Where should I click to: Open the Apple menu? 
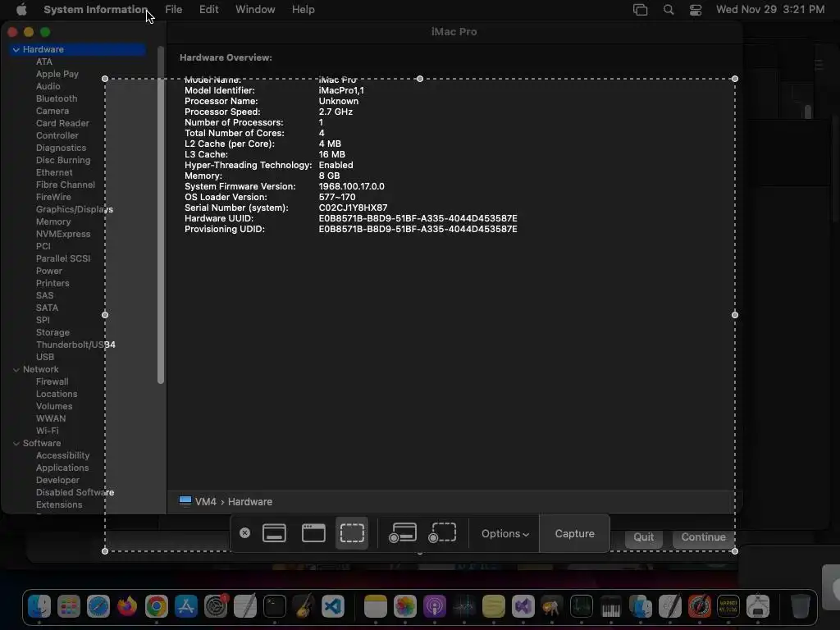21,10
